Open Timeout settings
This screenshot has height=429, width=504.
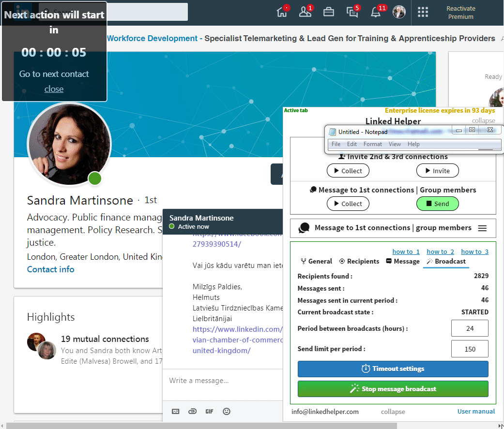(393, 369)
